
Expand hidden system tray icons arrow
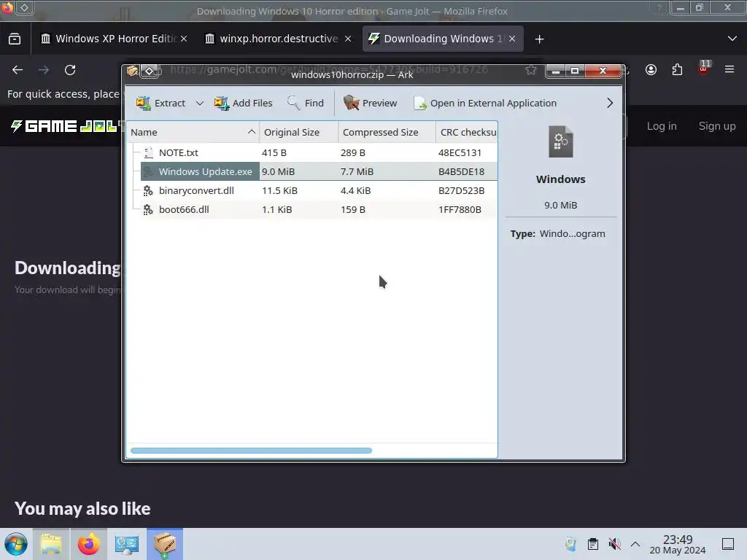[635, 544]
